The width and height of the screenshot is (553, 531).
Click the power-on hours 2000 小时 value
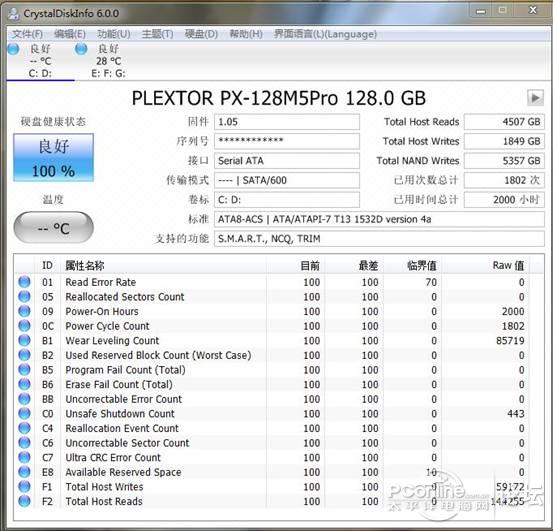504,200
